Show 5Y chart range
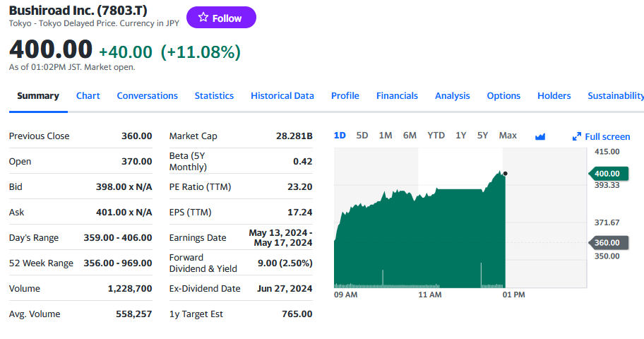 pos(482,135)
